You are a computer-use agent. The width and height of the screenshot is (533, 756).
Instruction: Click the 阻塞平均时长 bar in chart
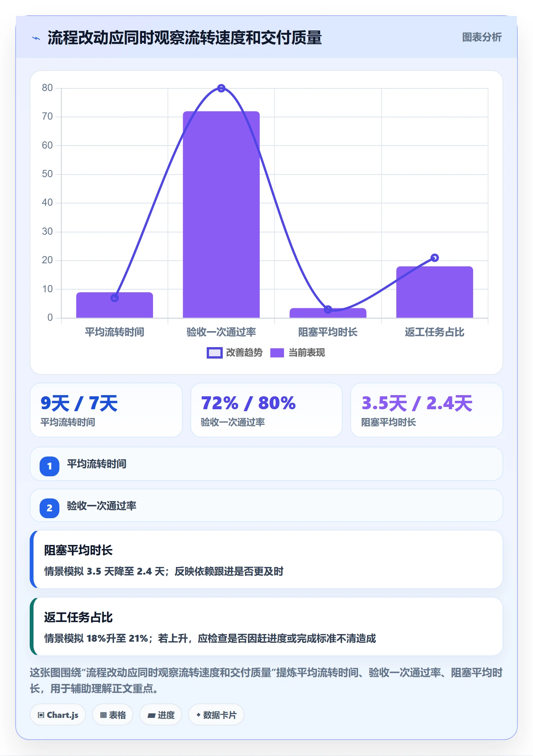pyautogui.click(x=328, y=313)
